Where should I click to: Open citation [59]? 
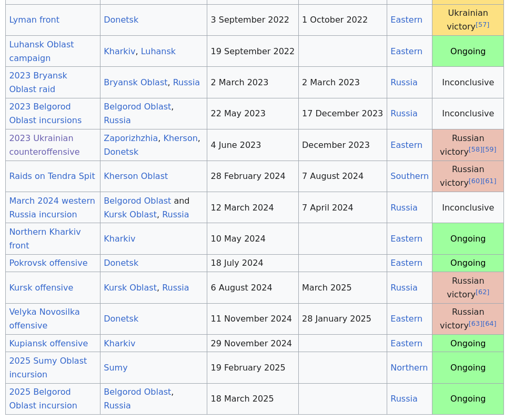coord(489,149)
